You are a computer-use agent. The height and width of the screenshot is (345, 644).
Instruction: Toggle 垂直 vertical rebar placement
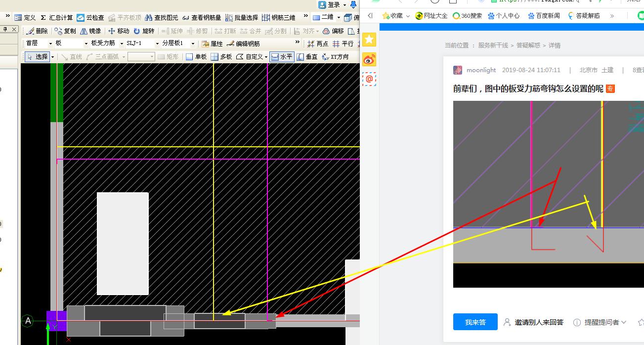coord(307,57)
